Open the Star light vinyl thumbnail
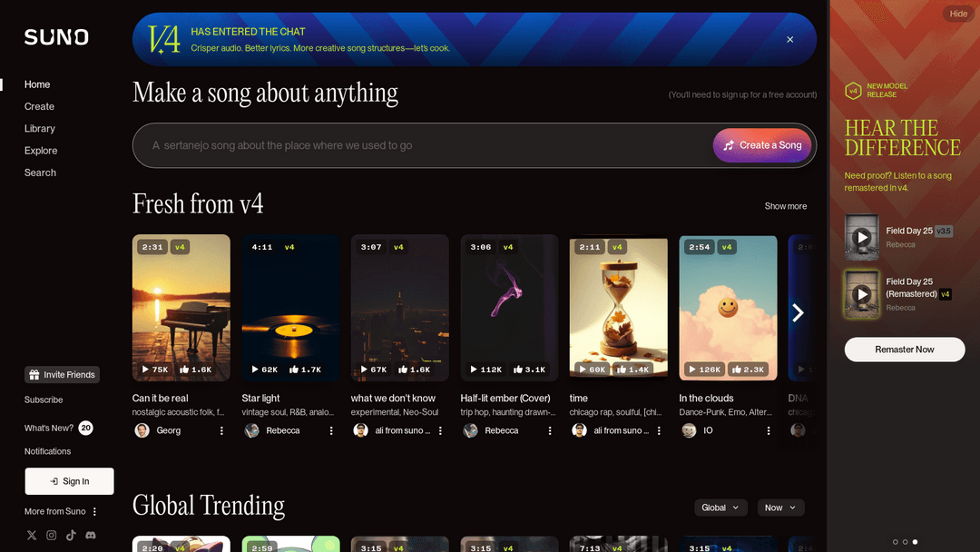This screenshot has width=980, height=552. click(290, 308)
